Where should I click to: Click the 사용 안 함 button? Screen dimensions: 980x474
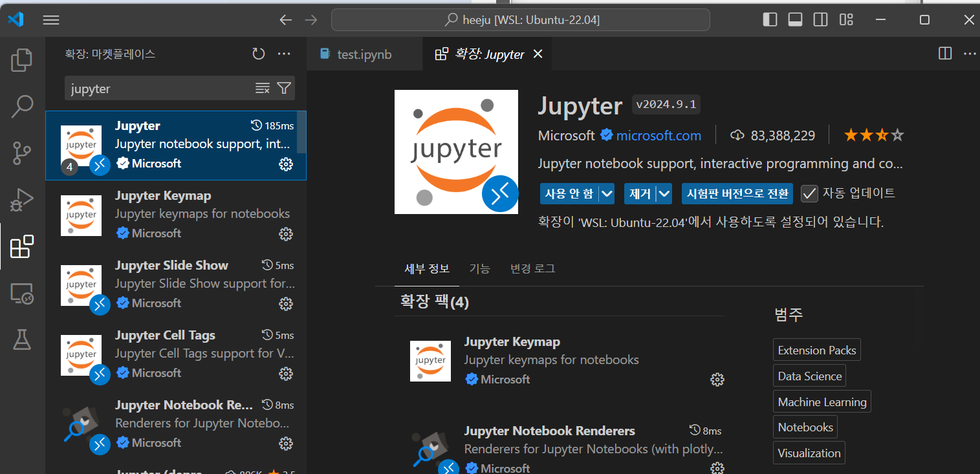[x=569, y=193]
